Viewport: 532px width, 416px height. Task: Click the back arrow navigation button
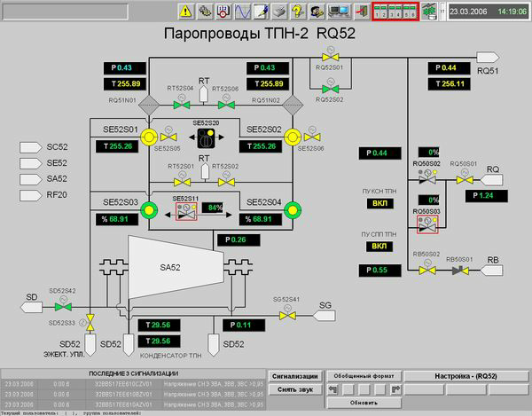pos(333,389)
